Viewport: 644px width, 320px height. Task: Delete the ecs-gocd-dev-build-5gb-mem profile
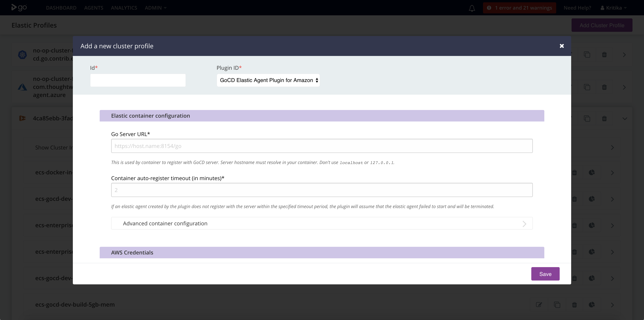574,305
